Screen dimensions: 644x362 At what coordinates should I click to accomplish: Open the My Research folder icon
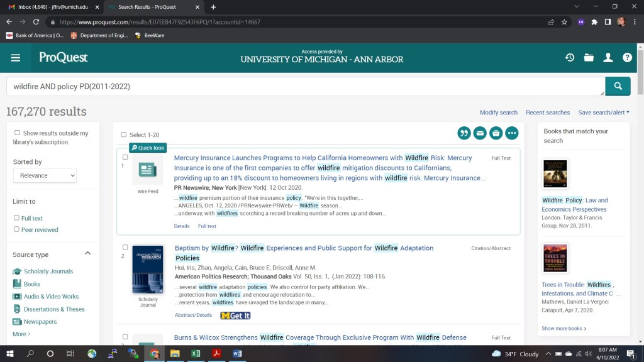pos(589,58)
